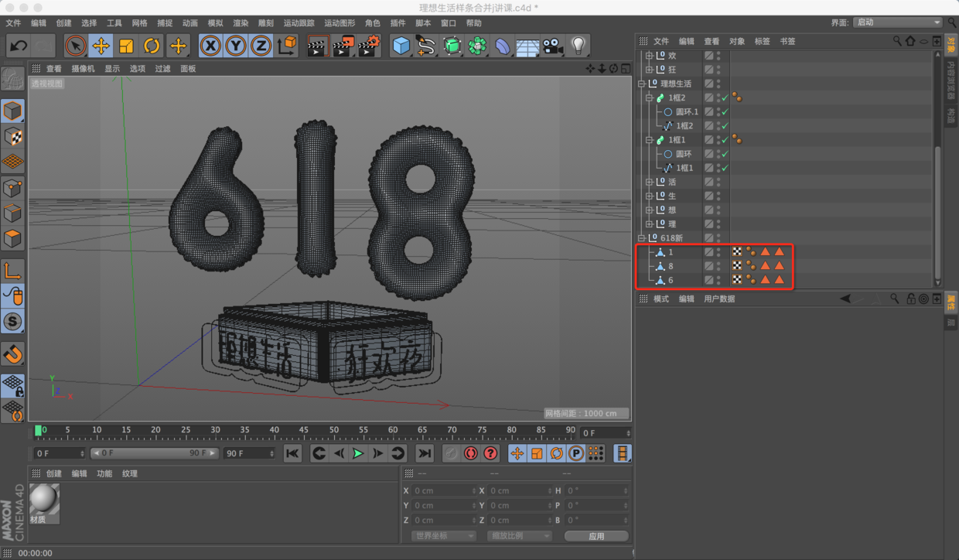This screenshot has width=959, height=560.
Task: Click the Enable Axis L-shaped icon
Action: (x=12, y=271)
